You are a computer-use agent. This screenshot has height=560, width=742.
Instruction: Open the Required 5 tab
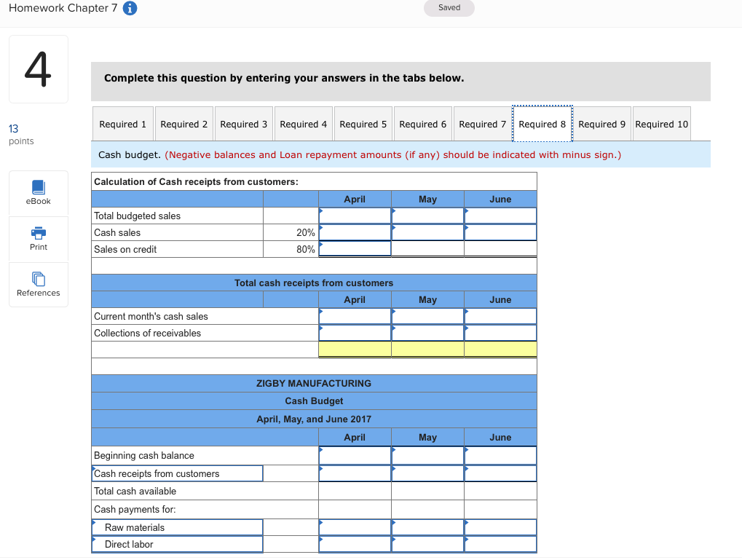pos(363,124)
